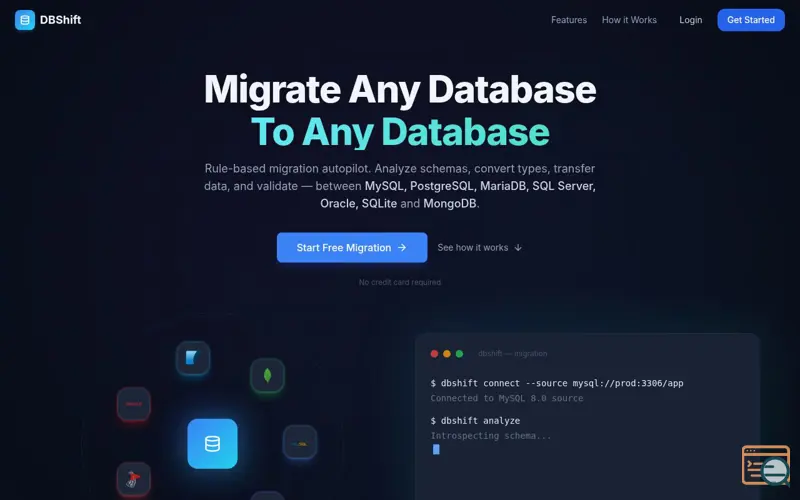Viewport: 800px width, 500px height.
Task: Click the 'No credit card required' note
Action: pos(400,282)
